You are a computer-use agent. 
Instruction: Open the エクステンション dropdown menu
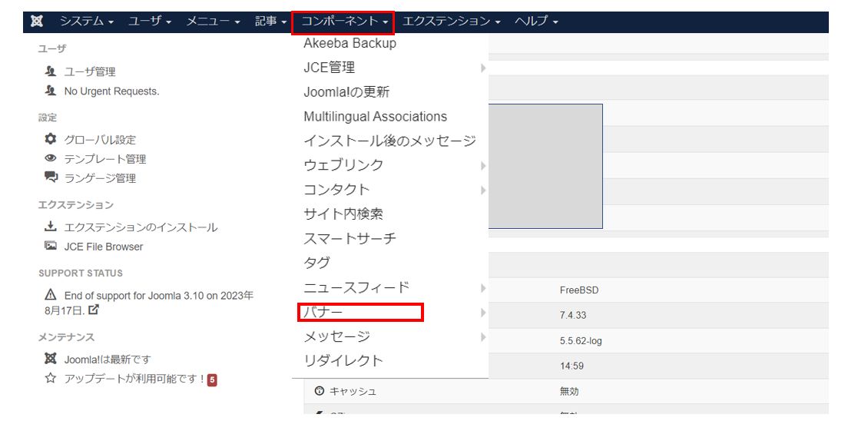(451, 22)
